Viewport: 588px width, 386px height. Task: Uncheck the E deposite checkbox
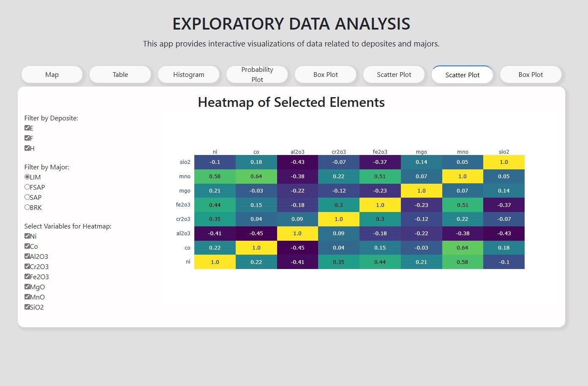click(27, 128)
